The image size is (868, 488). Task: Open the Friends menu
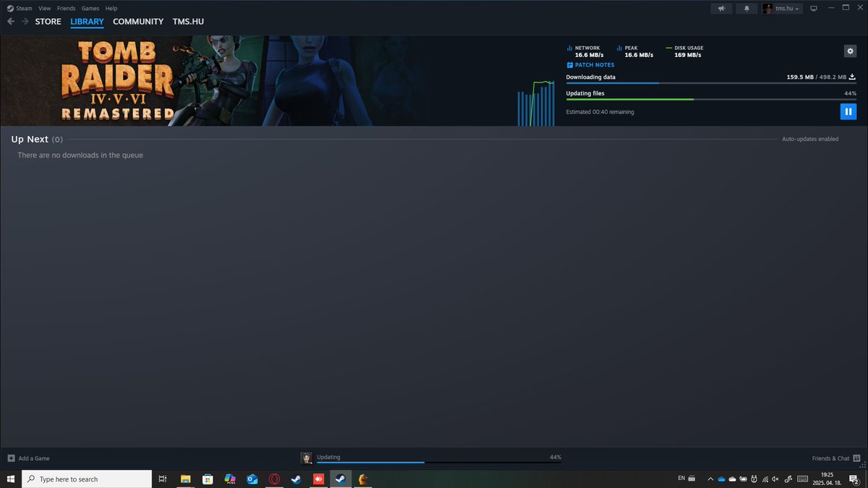tap(67, 8)
